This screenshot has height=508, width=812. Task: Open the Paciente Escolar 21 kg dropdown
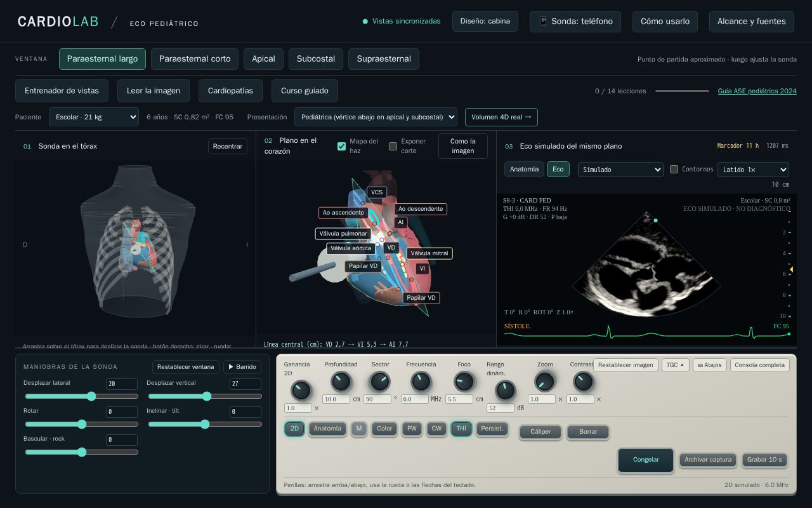click(94, 117)
